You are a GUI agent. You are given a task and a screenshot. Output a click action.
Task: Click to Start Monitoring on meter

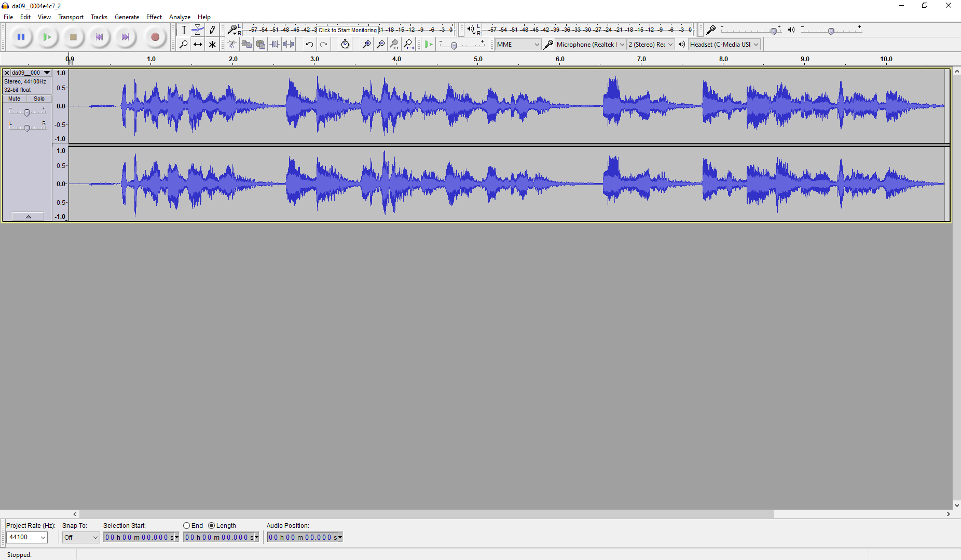347,30
